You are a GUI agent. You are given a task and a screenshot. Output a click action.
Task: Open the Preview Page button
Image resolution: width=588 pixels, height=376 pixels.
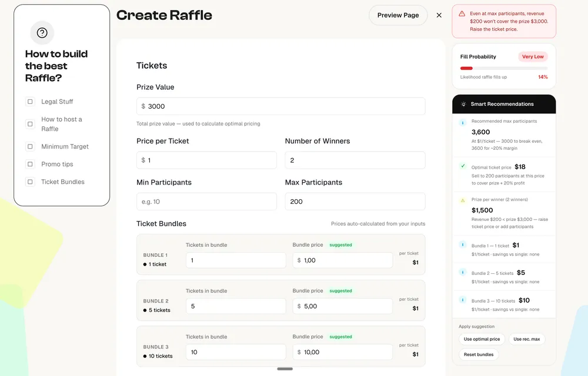398,15
